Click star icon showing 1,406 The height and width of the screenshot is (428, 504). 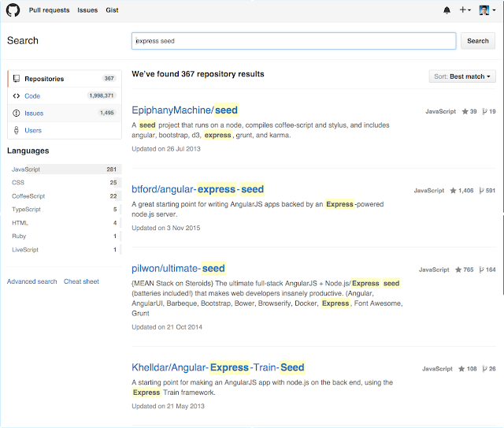coord(454,191)
